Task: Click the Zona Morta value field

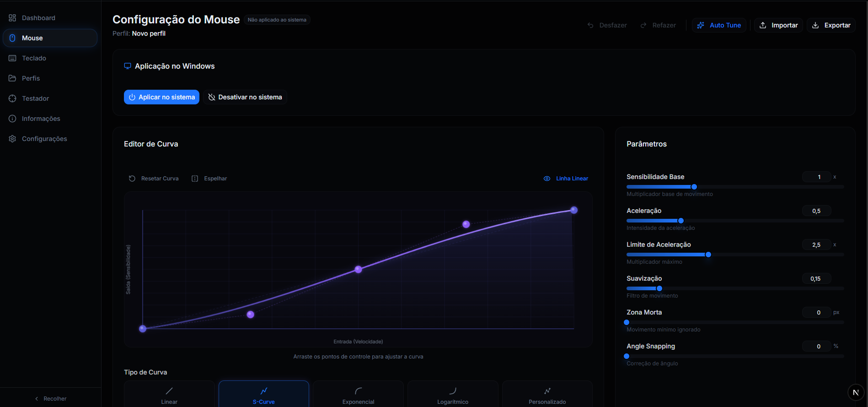Action: tap(817, 313)
